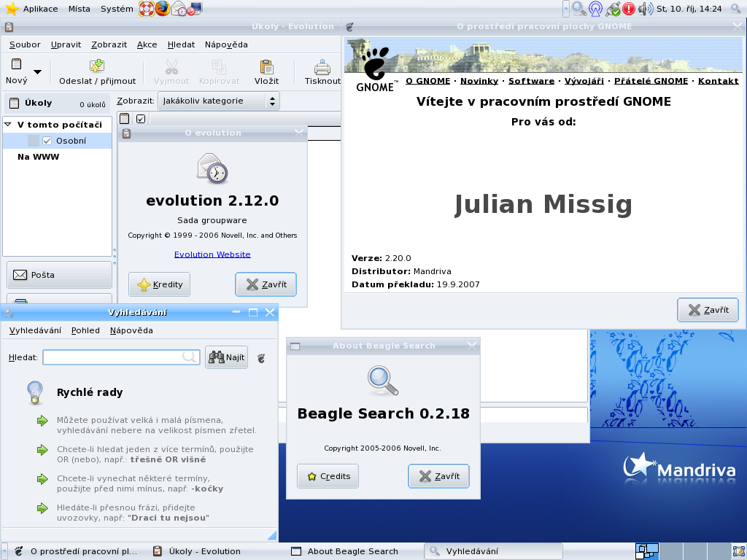This screenshot has width=747, height=560.
Task: Open Nápověda menu in Evolution window
Action: click(226, 44)
